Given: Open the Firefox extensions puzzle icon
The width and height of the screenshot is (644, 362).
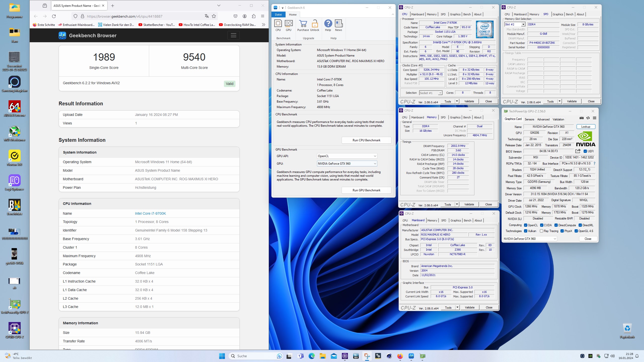Looking at the screenshot, I should 254,16.
